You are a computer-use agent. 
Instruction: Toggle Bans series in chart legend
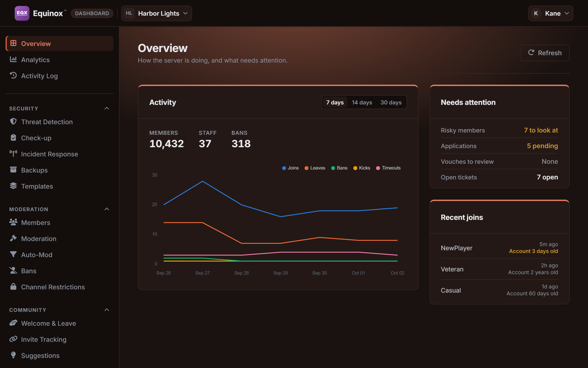339,168
